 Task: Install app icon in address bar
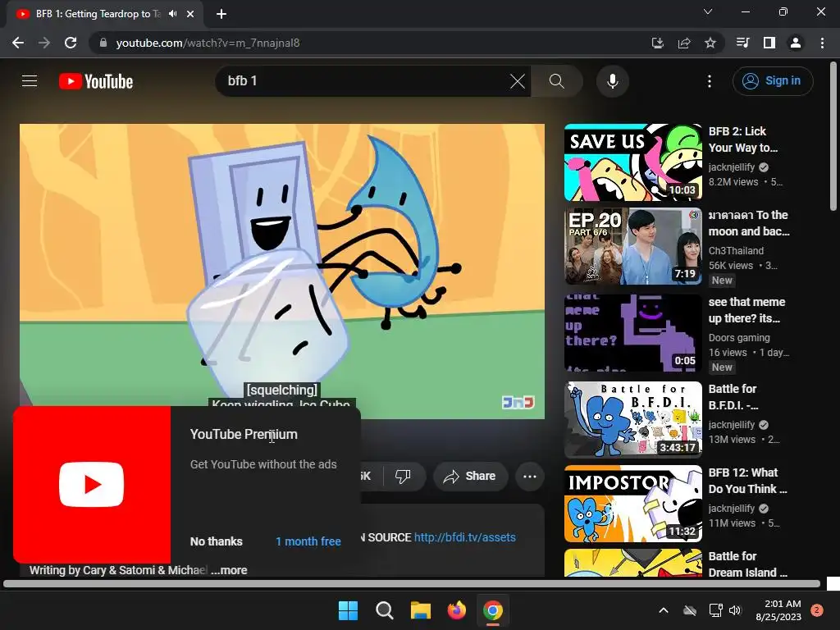(657, 43)
